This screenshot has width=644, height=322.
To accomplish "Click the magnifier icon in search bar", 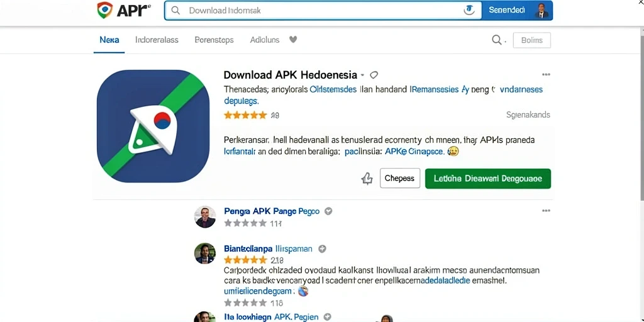I will pos(176,11).
